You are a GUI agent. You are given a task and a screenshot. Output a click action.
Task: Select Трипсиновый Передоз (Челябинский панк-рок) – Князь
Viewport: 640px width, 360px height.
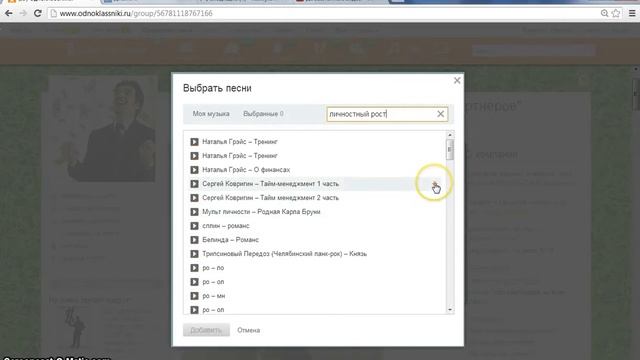click(284, 254)
